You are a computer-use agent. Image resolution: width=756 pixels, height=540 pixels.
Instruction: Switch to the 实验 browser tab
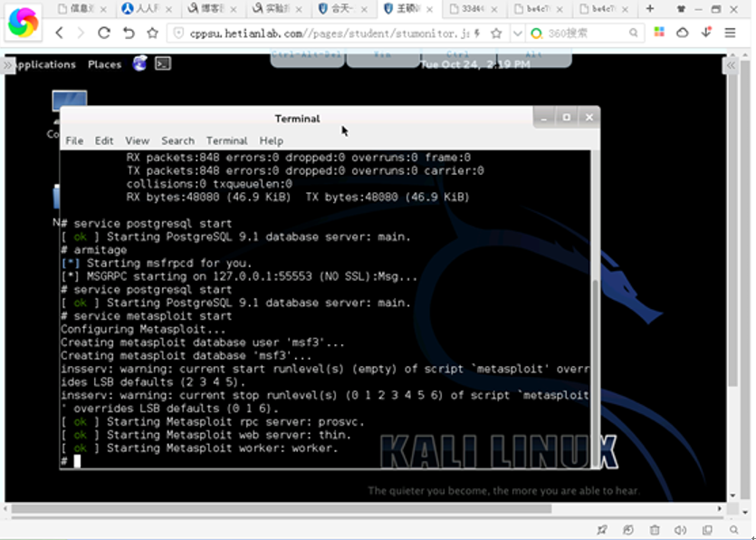pos(279,9)
